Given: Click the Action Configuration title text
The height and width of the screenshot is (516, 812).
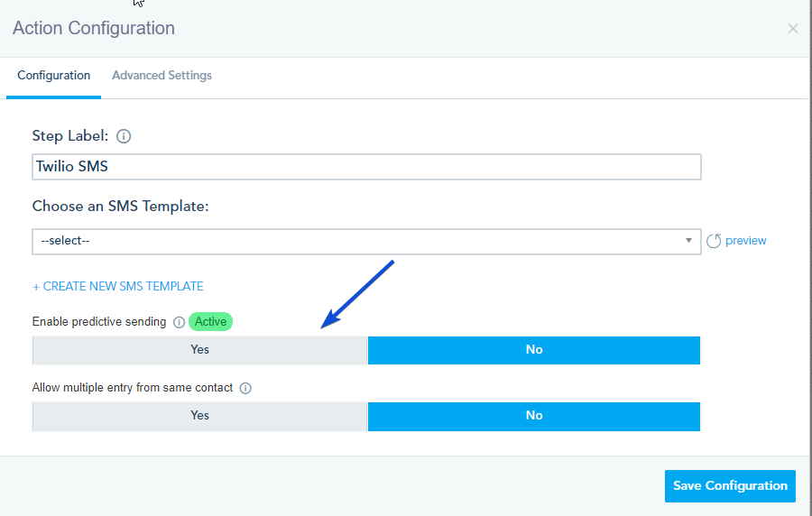Looking at the screenshot, I should pyautogui.click(x=94, y=29).
